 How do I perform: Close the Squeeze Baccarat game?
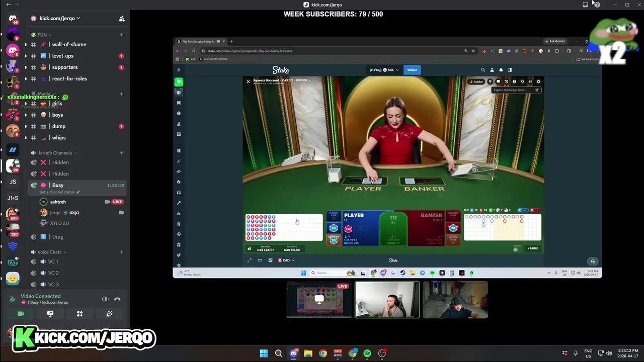pos(248,81)
